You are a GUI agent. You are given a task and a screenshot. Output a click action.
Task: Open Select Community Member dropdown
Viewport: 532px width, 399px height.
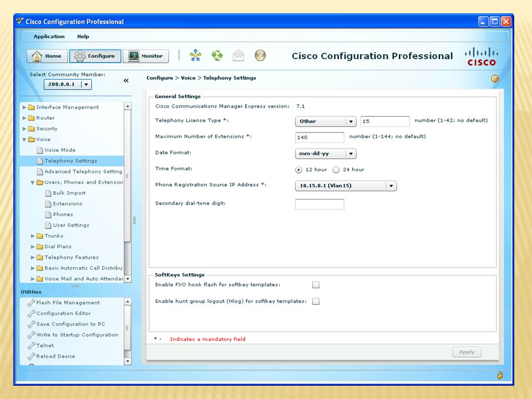tap(68, 84)
